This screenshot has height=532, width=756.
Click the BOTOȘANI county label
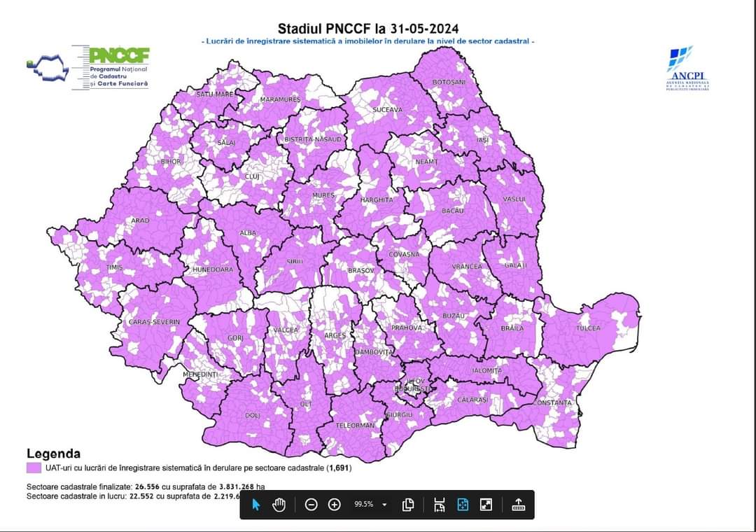(449, 83)
